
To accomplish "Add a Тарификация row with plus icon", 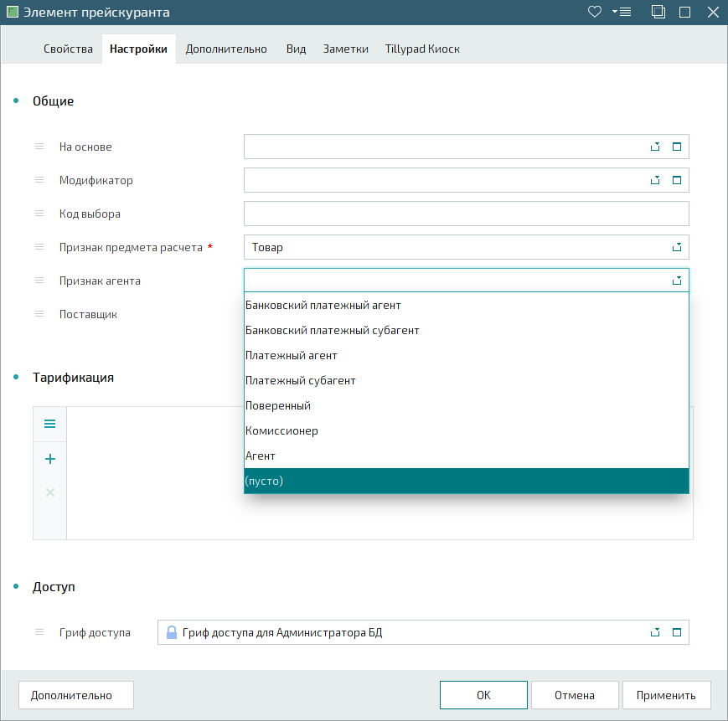I will coord(49,459).
